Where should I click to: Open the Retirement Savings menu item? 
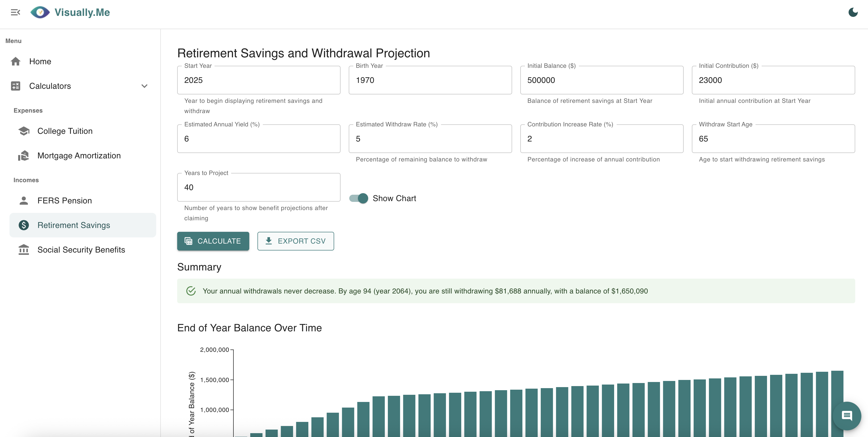click(x=74, y=225)
